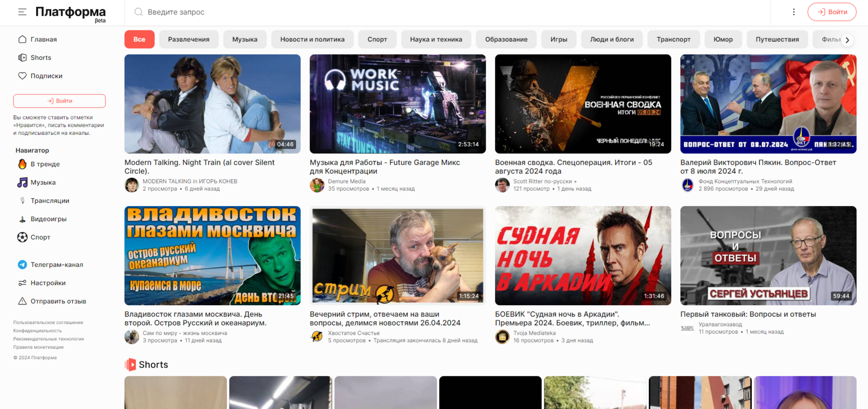Open the Work Music video thumbnail

[x=398, y=104]
